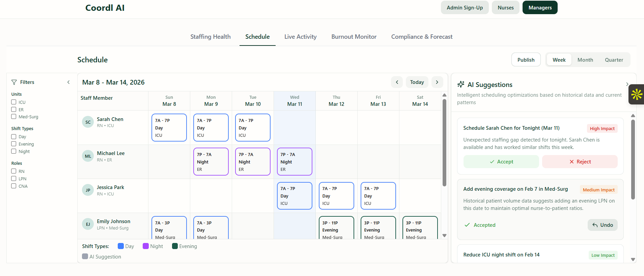
Task: Open Emily Johnson's Mar 12 Evening shift
Action: click(x=336, y=228)
